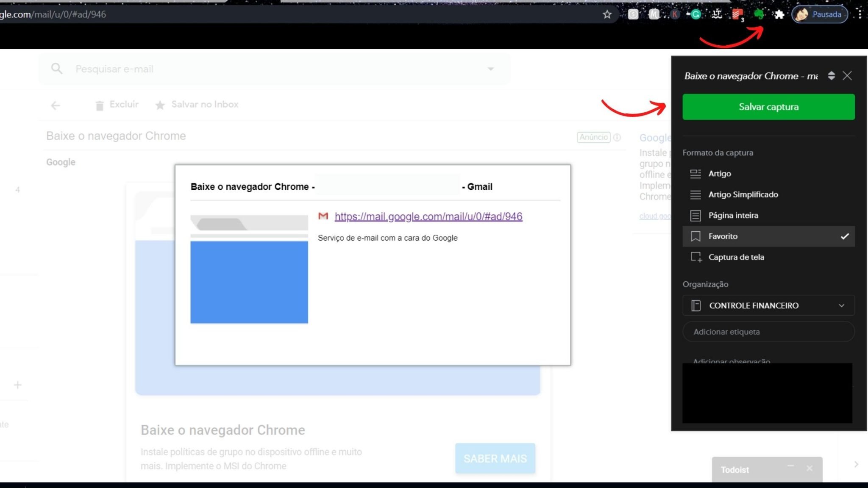Viewport: 868px width, 488px height.
Task: Click the Todoist widget label at bottom
Action: (735, 470)
